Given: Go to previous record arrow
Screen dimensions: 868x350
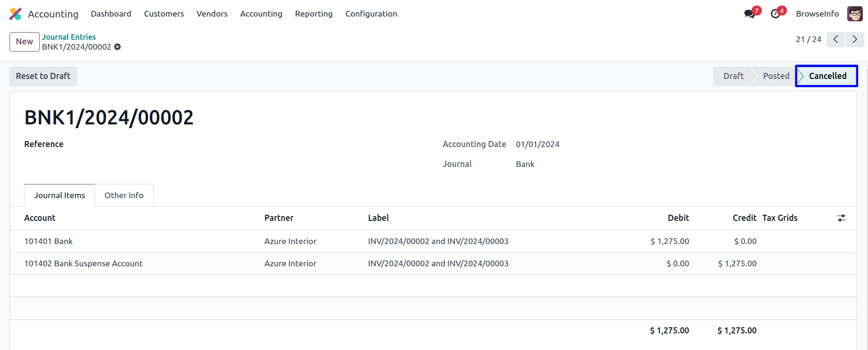Looking at the screenshot, I should (835, 39).
